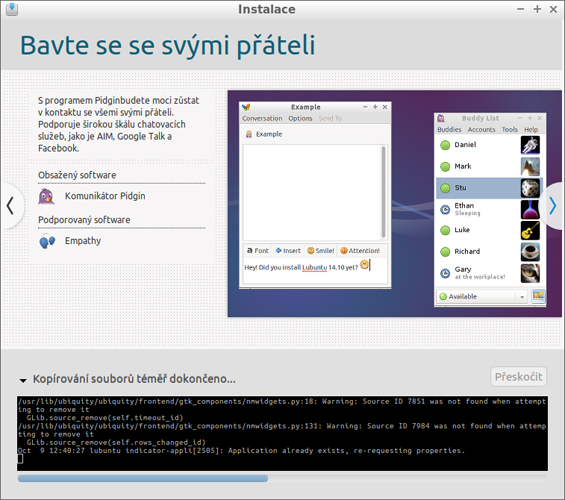
Task: Click the 'Application already exists' terminal line
Action: pyautogui.click(x=241, y=451)
